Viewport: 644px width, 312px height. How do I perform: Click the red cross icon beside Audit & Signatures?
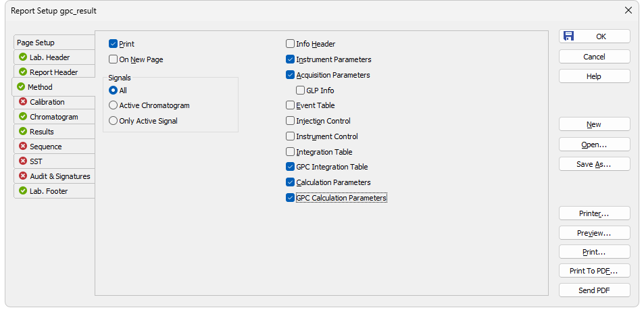pos(23,176)
